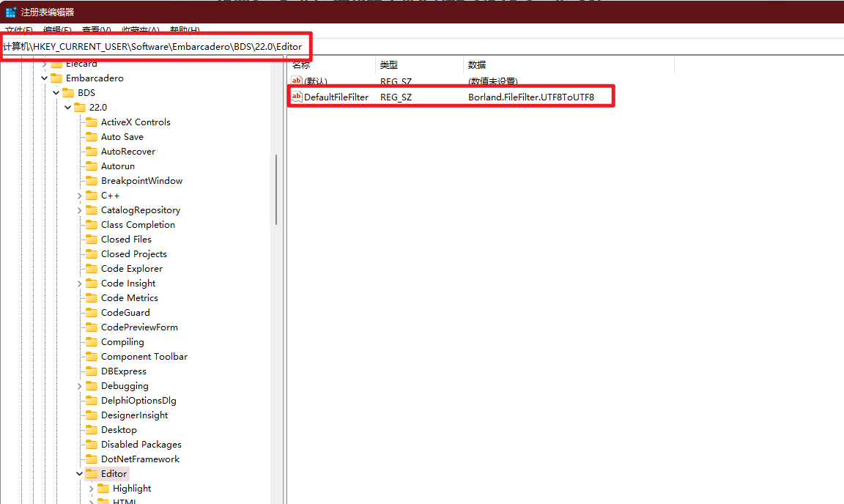
Task: Click the 类型 column header
Action: pyautogui.click(x=388, y=64)
